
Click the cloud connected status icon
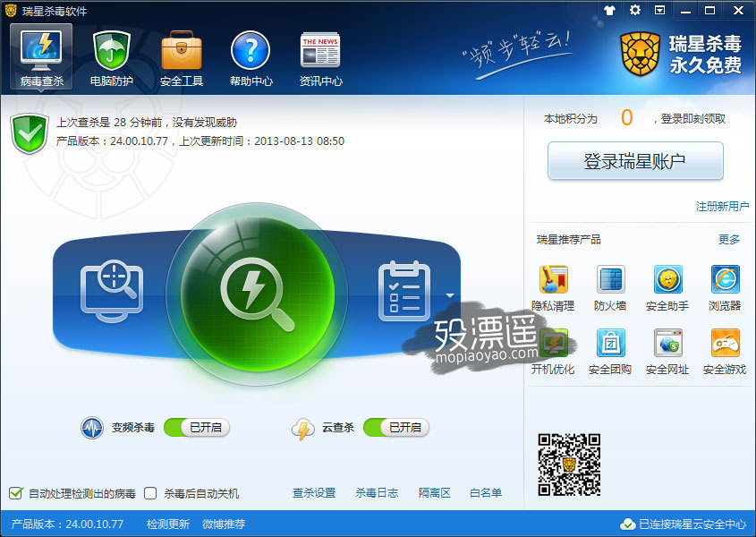[x=628, y=524]
